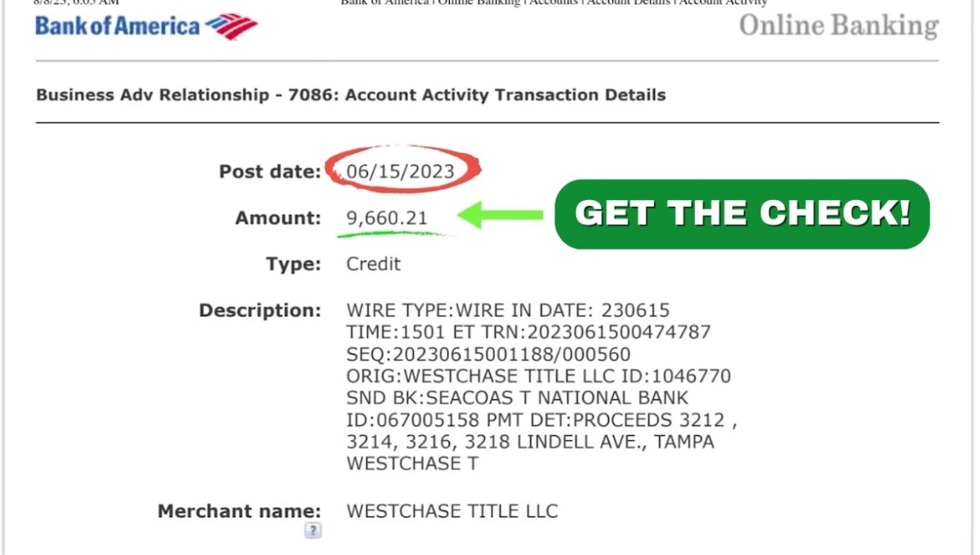
Task: Click the amount value 9,660.21
Action: pyautogui.click(x=387, y=218)
